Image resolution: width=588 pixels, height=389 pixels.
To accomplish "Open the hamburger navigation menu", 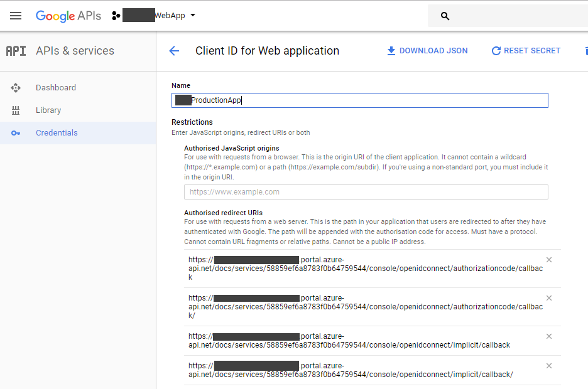I will tap(16, 16).
